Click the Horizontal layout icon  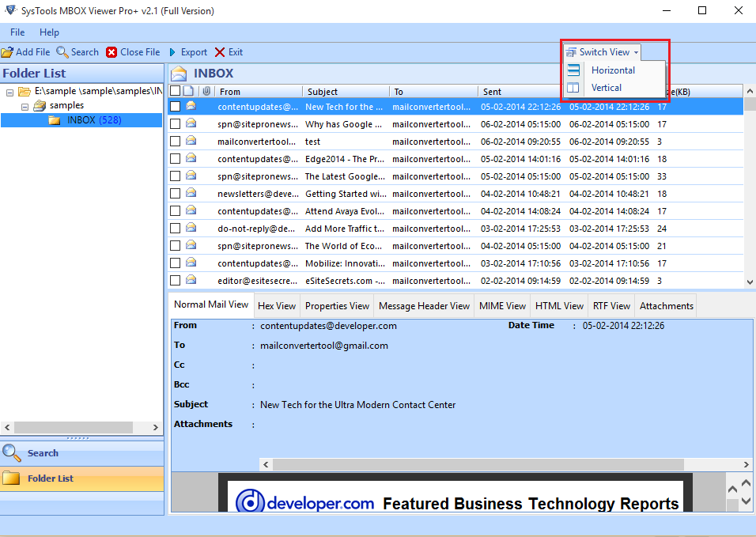(x=573, y=70)
